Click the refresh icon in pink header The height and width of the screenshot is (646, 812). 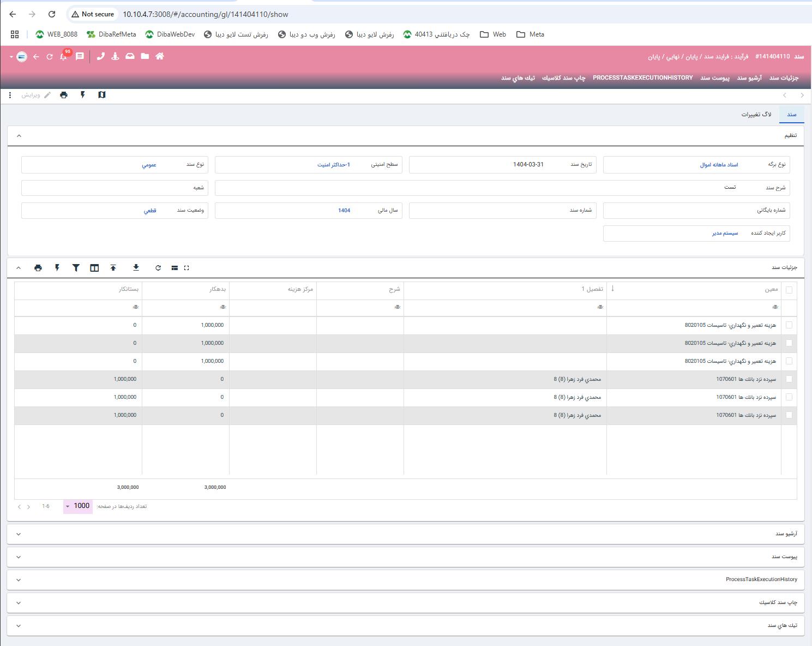coord(50,57)
